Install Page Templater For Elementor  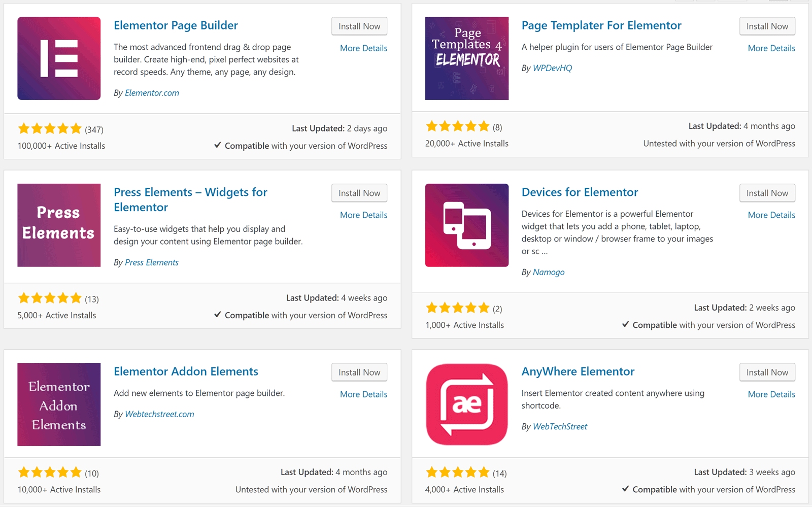(x=767, y=26)
